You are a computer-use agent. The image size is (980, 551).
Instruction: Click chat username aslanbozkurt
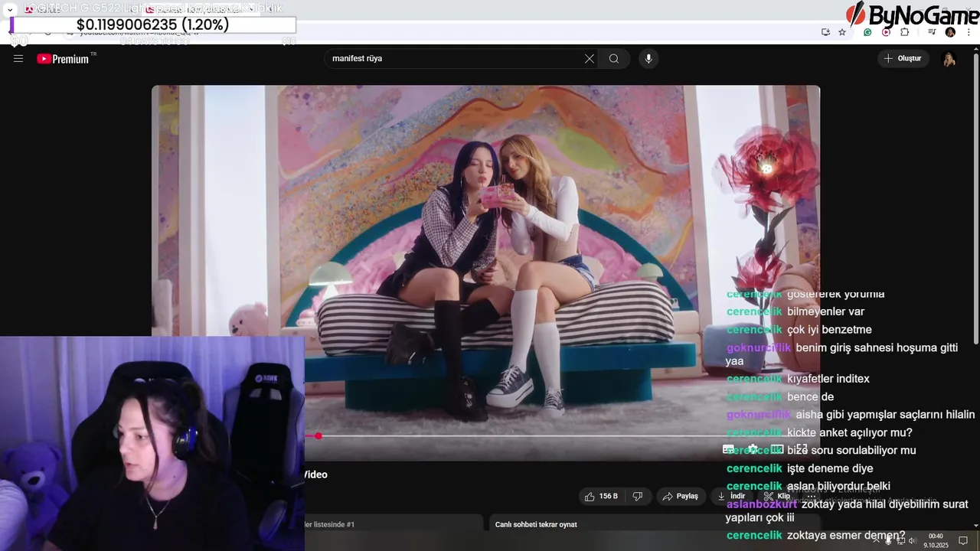pyautogui.click(x=761, y=504)
